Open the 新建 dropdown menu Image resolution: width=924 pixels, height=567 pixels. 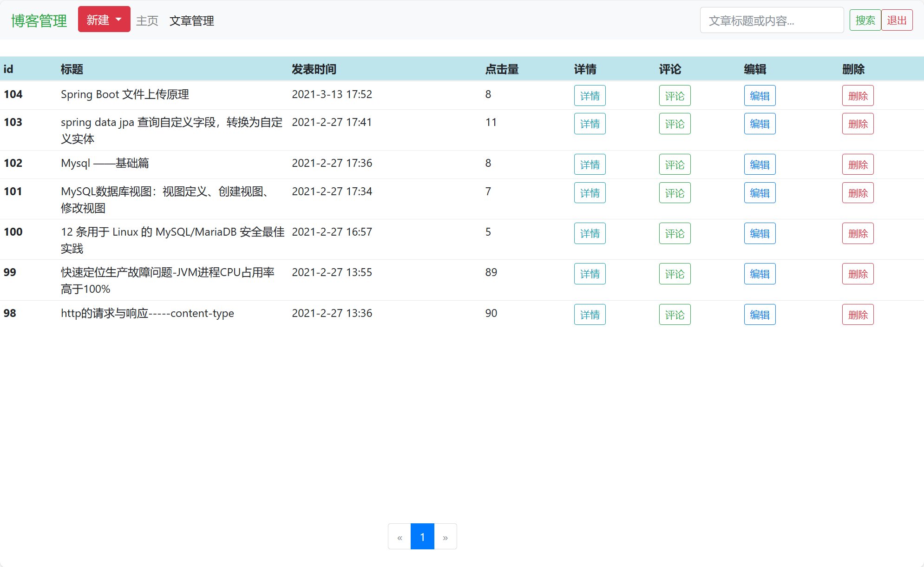(x=104, y=19)
